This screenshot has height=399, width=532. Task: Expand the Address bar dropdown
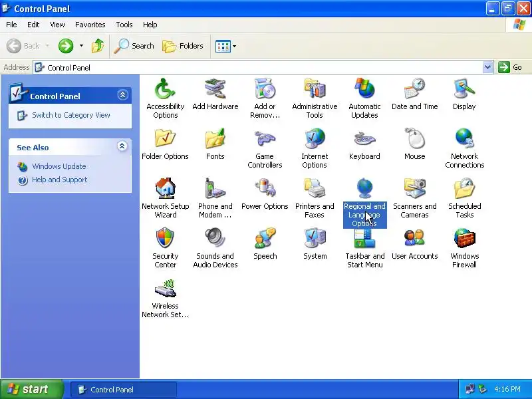pos(487,67)
